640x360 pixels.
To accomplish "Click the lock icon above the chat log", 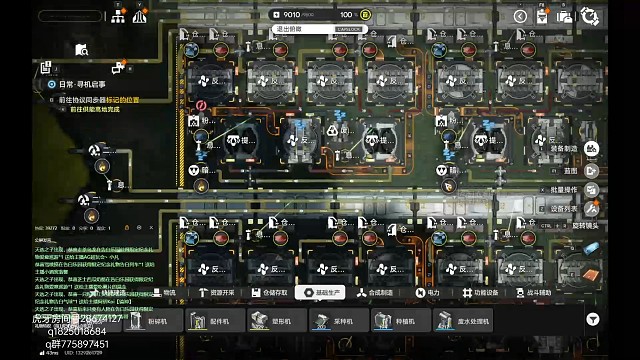I will 127,228.
